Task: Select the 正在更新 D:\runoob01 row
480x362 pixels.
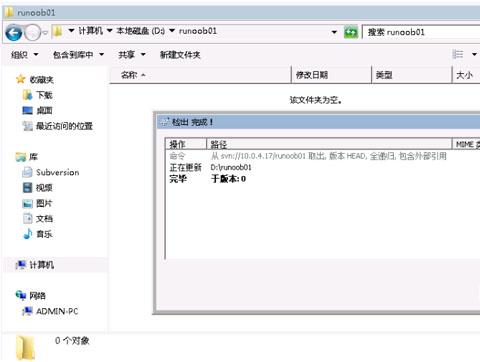Action: [x=323, y=167]
